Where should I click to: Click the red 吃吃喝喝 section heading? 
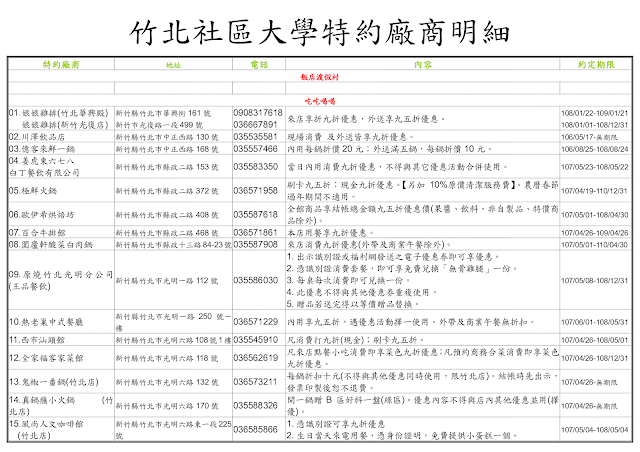pyautogui.click(x=320, y=101)
